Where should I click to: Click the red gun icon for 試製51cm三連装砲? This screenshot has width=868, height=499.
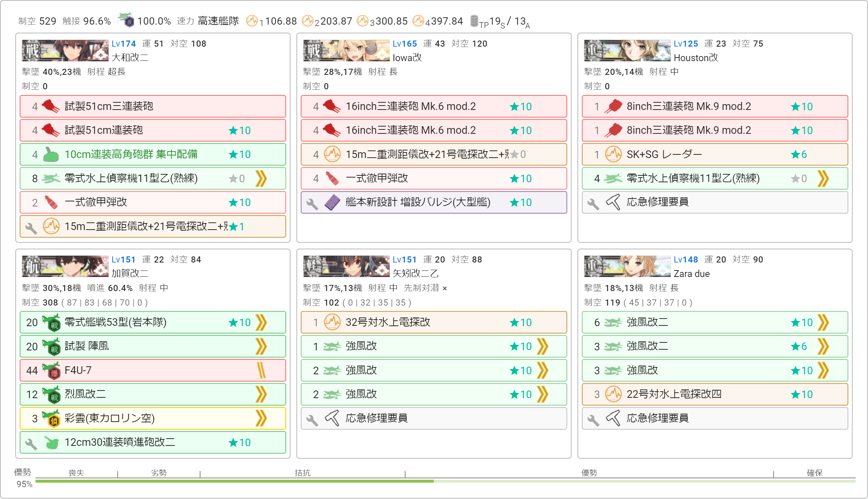click(51, 106)
